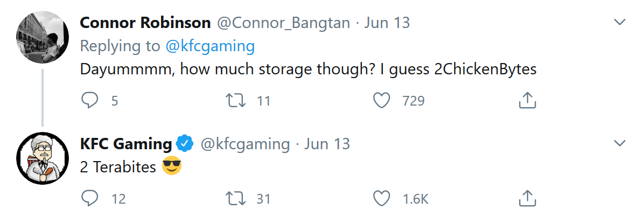Open the @kfcgaming handle on the reply
Screen dimensions: 644x216
(x=245, y=144)
